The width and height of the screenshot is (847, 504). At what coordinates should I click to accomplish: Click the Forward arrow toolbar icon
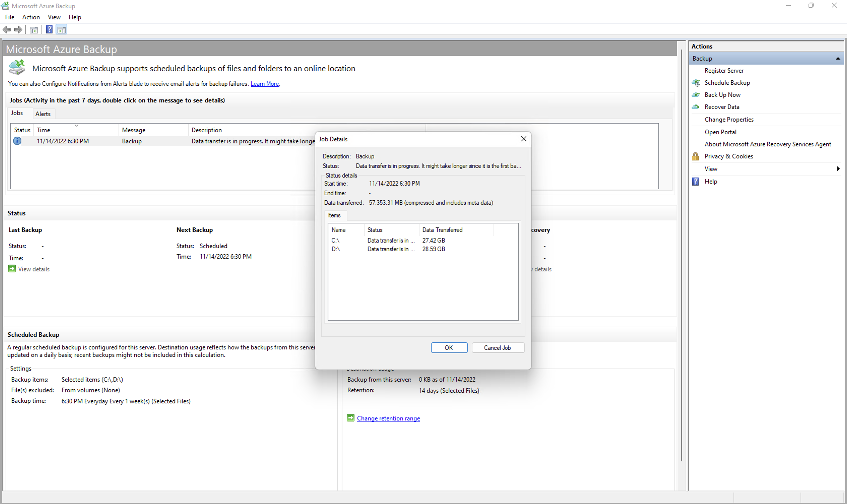tap(18, 30)
